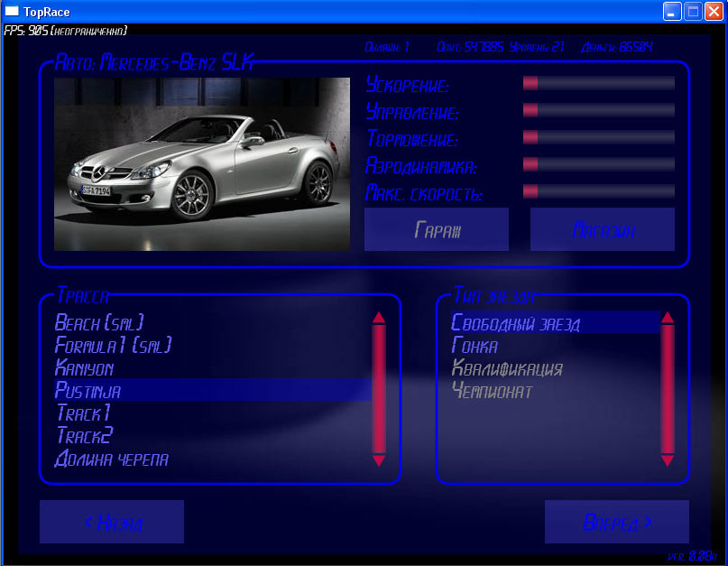Open the Гараж (garage) screen
Viewport: 728px width, 566px height.
tap(437, 229)
